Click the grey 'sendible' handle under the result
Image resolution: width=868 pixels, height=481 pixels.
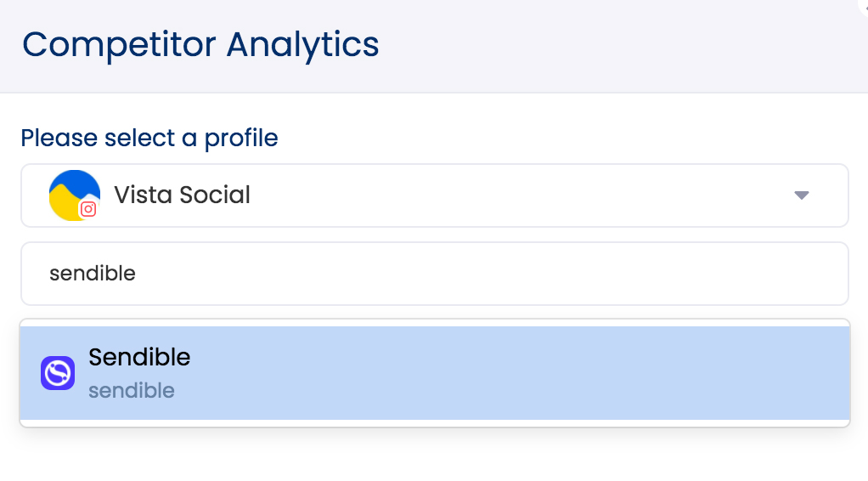[132, 391]
